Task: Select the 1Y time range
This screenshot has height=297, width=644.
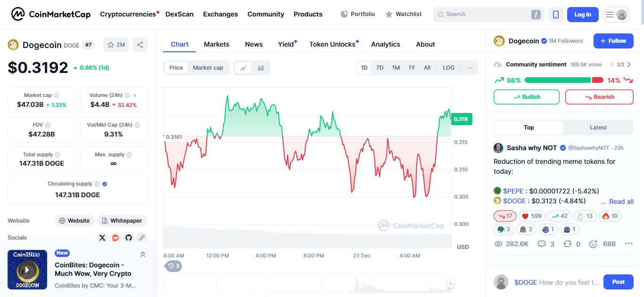Action: pos(412,68)
